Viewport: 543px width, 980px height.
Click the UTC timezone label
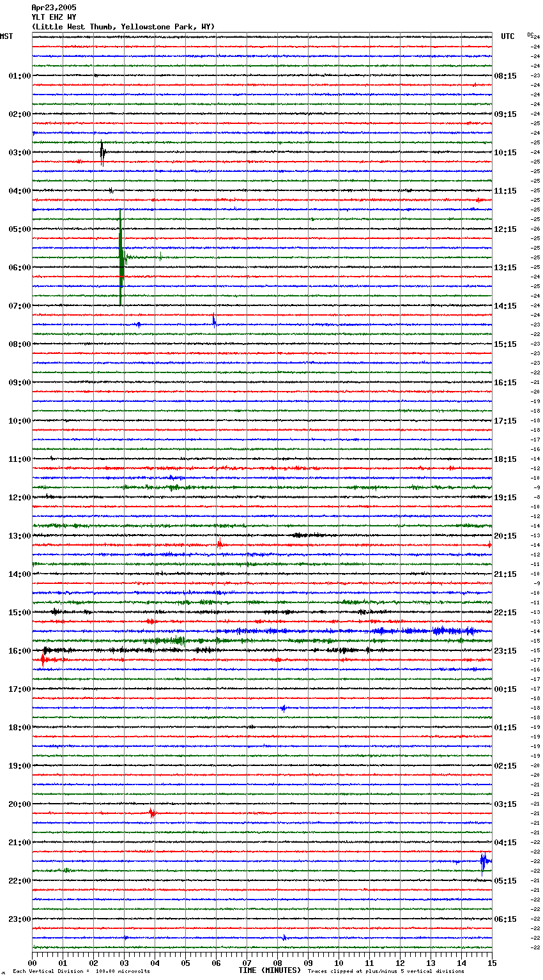click(x=508, y=36)
